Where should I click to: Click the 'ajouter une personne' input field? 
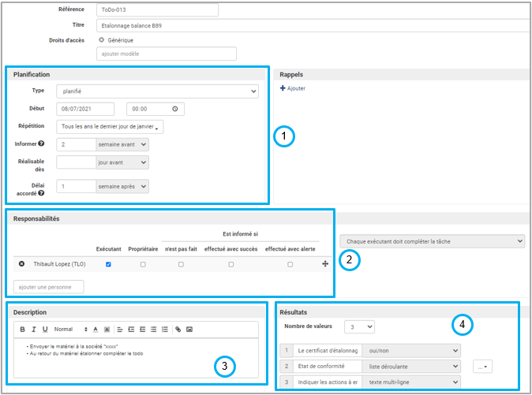click(x=49, y=286)
